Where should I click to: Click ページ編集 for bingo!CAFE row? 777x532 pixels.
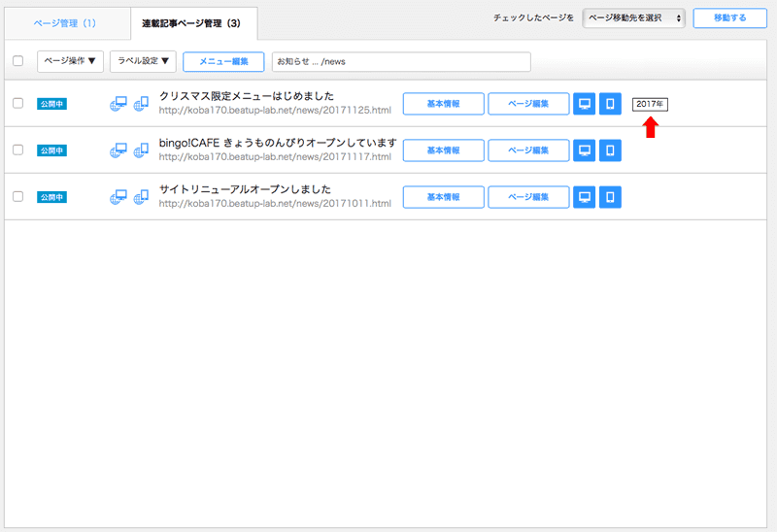[528, 150]
